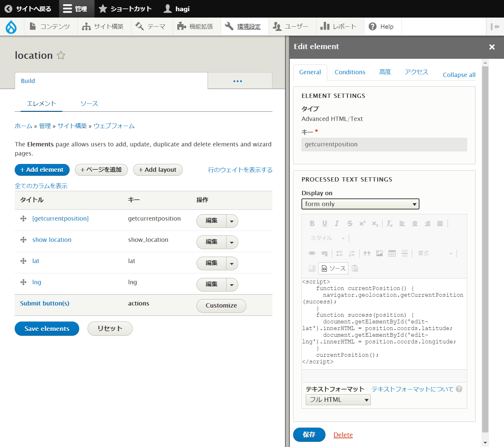Click the Delete link
Viewport: 504px width, 447px height.
click(x=343, y=435)
